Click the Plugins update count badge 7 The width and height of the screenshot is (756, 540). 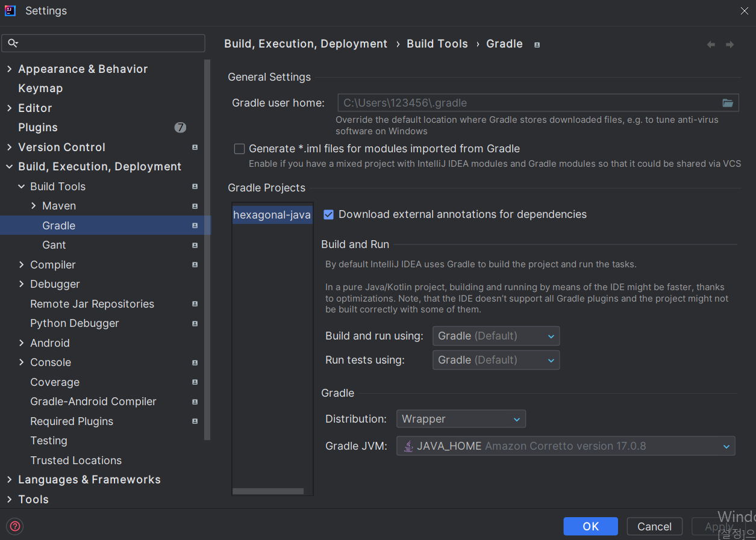coord(180,128)
